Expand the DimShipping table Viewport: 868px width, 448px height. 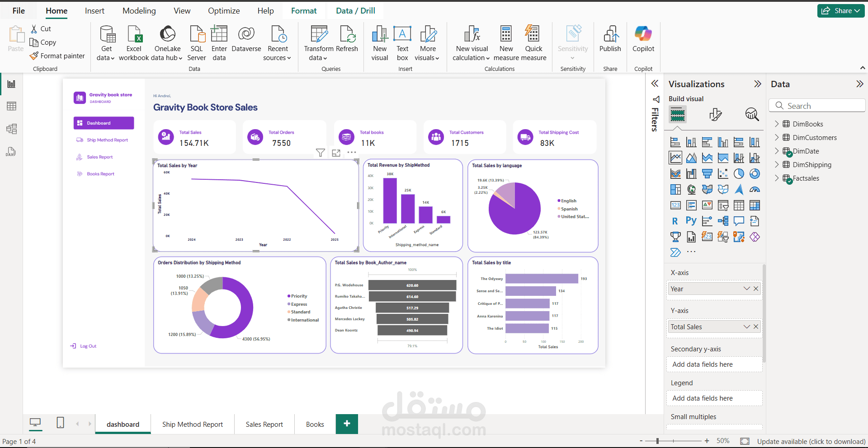(x=777, y=164)
